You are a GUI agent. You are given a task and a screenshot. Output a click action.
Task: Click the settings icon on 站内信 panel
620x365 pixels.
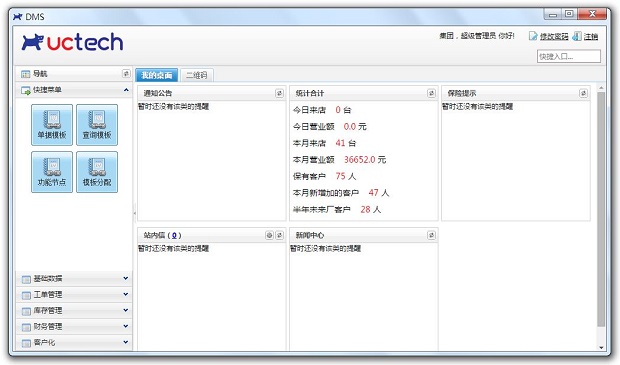coord(269,235)
